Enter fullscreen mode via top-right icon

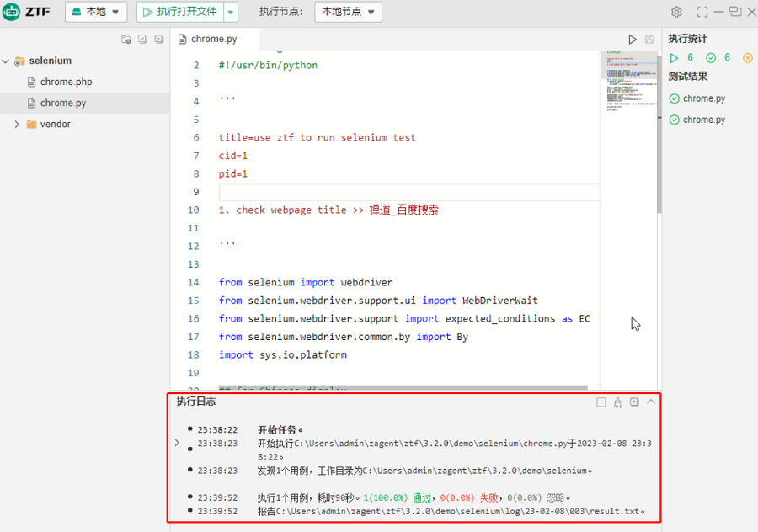[702, 12]
